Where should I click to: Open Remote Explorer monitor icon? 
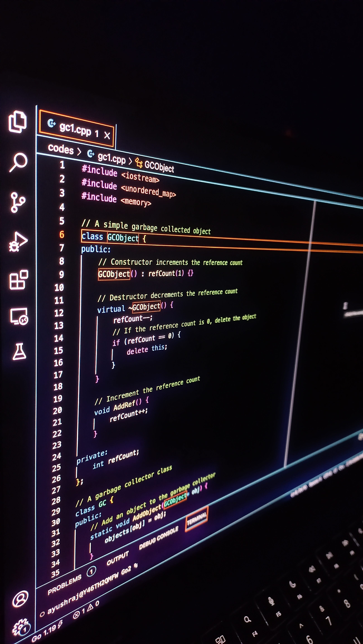[19, 316]
